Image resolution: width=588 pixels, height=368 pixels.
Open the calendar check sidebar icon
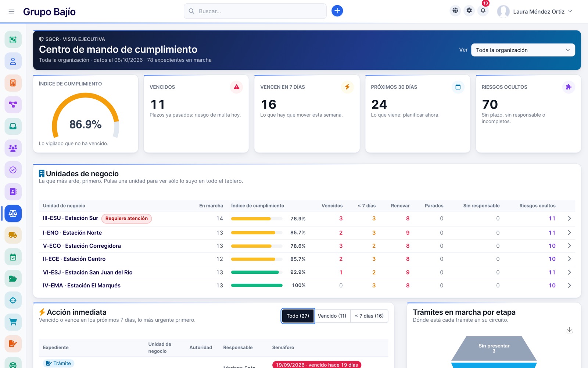coord(13,257)
